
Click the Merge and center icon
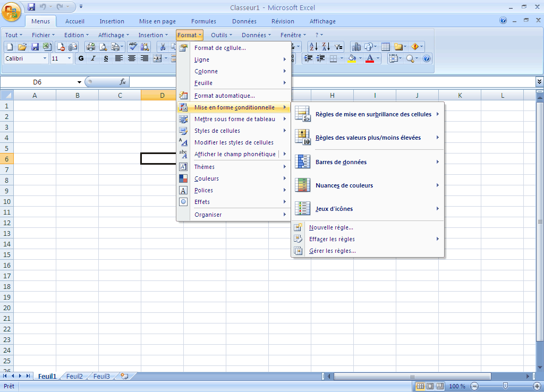pyautogui.click(x=157, y=58)
